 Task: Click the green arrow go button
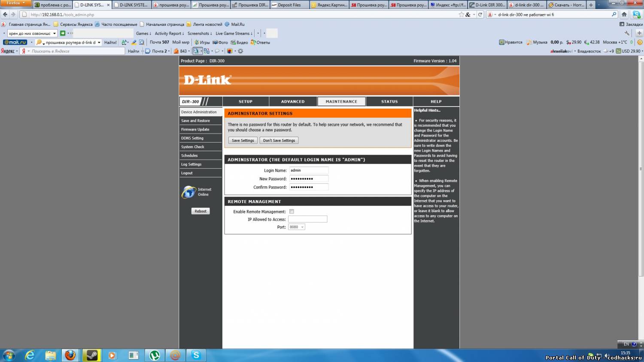63,33
